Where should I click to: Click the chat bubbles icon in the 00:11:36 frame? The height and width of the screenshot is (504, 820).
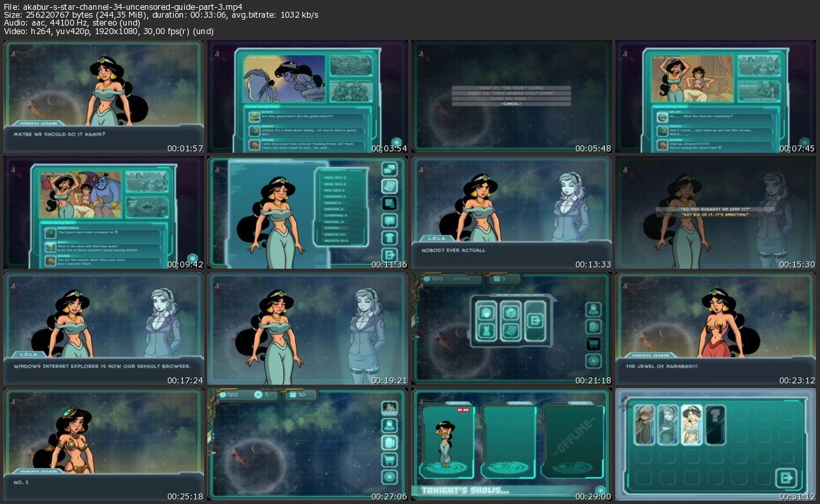[x=390, y=170]
